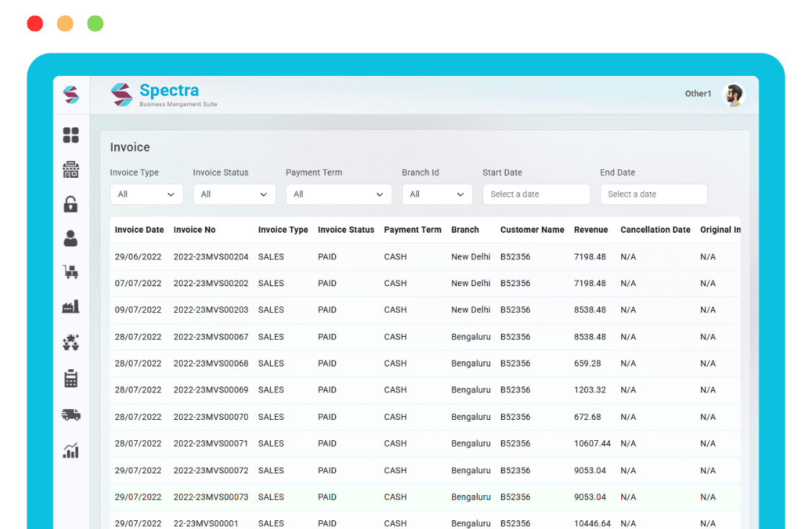Open the growth chart analytics icon
The width and height of the screenshot is (812, 529).
(71, 451)
